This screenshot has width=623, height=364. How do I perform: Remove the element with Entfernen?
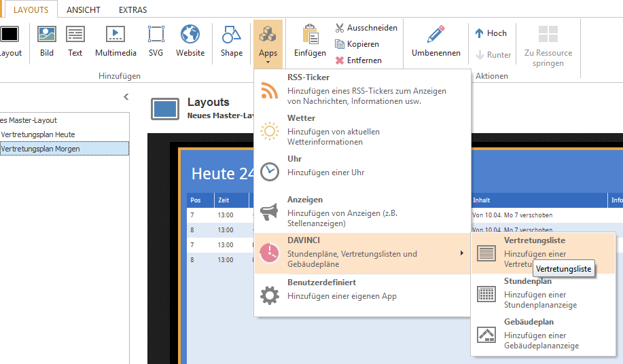[x=359, y=60]
